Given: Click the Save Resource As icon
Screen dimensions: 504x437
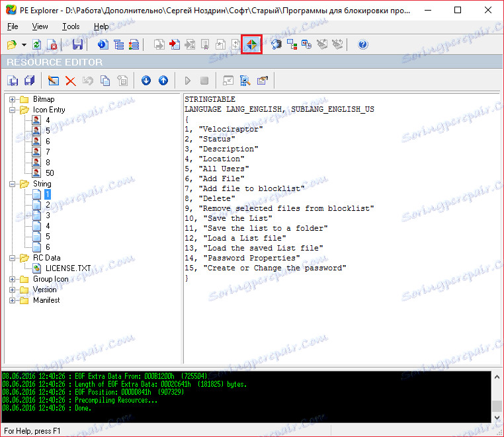Looking at the screenshot, I should pos(13,81).
